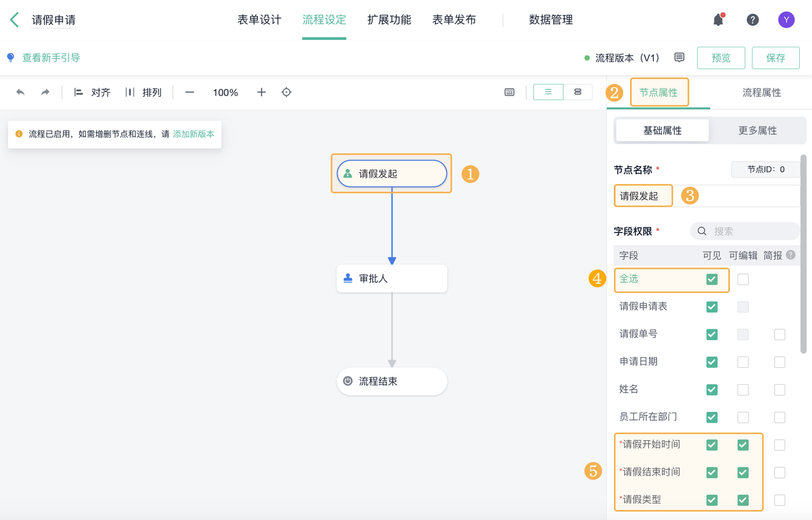Open the version notes icon

pos(679,57)
